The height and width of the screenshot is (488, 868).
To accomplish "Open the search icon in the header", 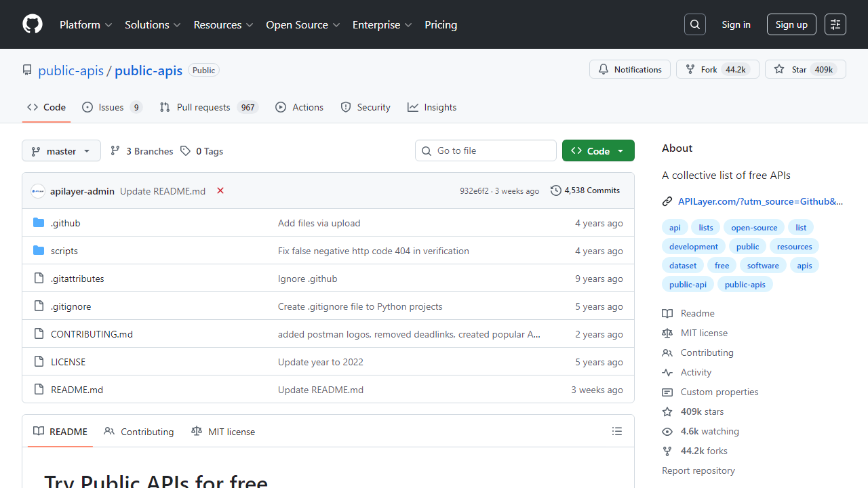I will [x=694, y=24].
